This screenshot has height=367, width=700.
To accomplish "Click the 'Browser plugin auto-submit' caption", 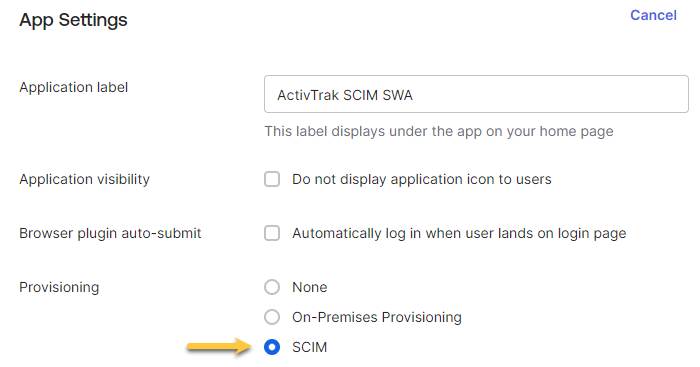I will point(110,233).
